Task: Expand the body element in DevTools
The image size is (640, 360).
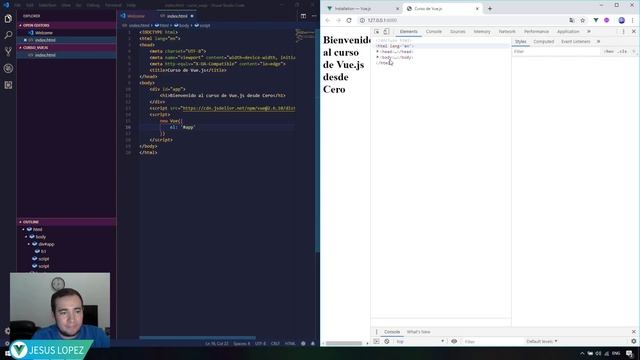Action: [x=378, y=58]
